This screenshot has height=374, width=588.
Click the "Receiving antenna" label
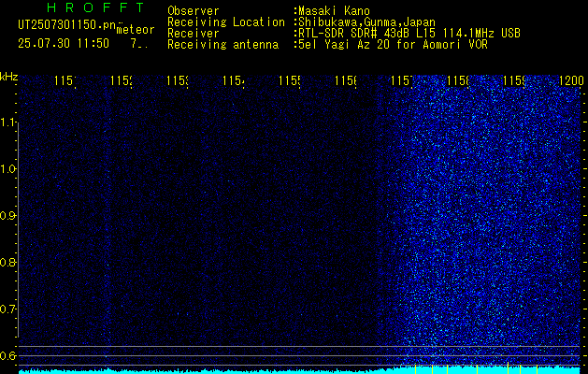223,45
